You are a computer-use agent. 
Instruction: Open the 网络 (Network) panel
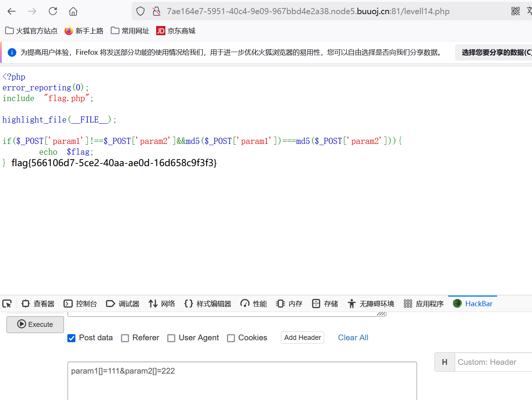click(162, 304)
